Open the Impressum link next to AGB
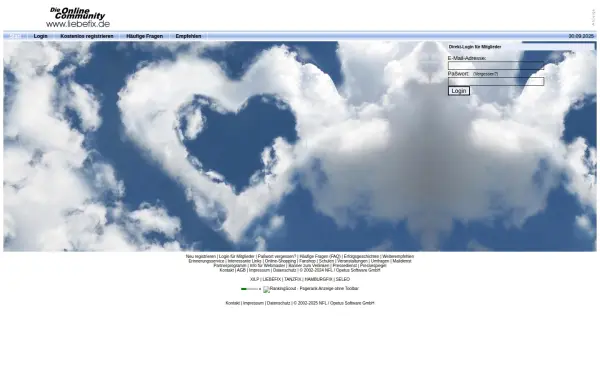This screenshot has width=600, height=375. 259,270
